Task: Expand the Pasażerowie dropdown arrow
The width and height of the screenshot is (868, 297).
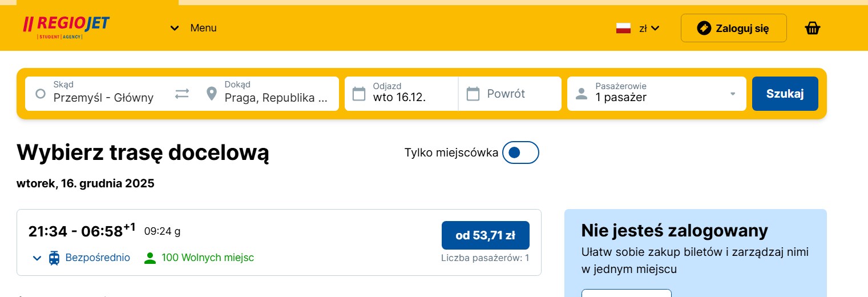Action: pyautogui.click(x=733, y=94)
